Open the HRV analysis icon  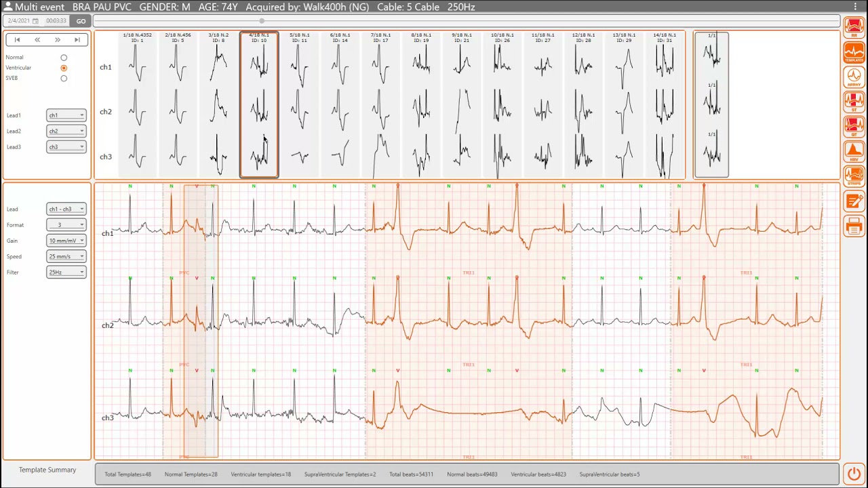(854, 151)
